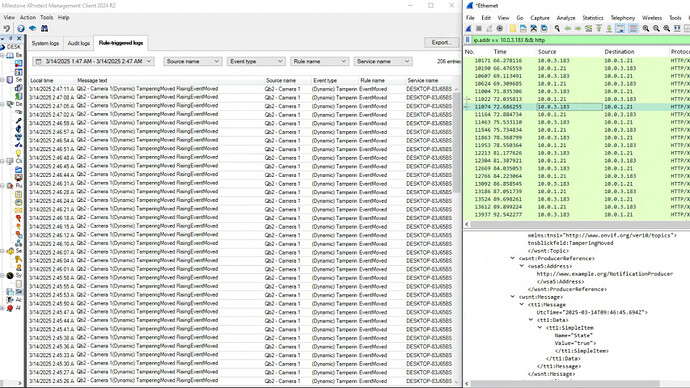690x388 pixels.
Task: Click the XProtect graduation cap icon
Action: 33,29
